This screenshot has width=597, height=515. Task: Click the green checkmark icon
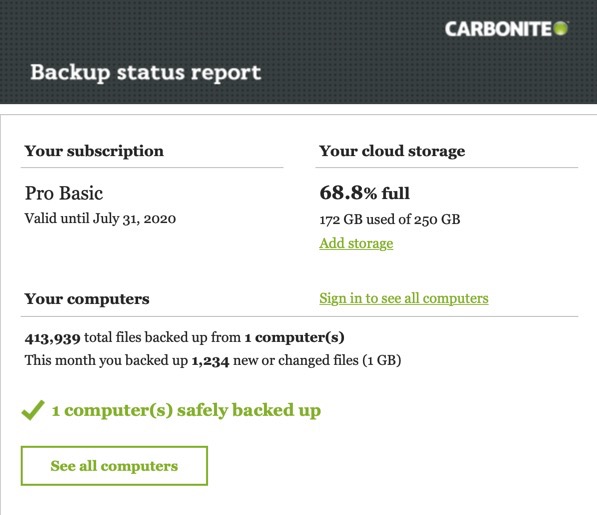[x=33, y=410]
